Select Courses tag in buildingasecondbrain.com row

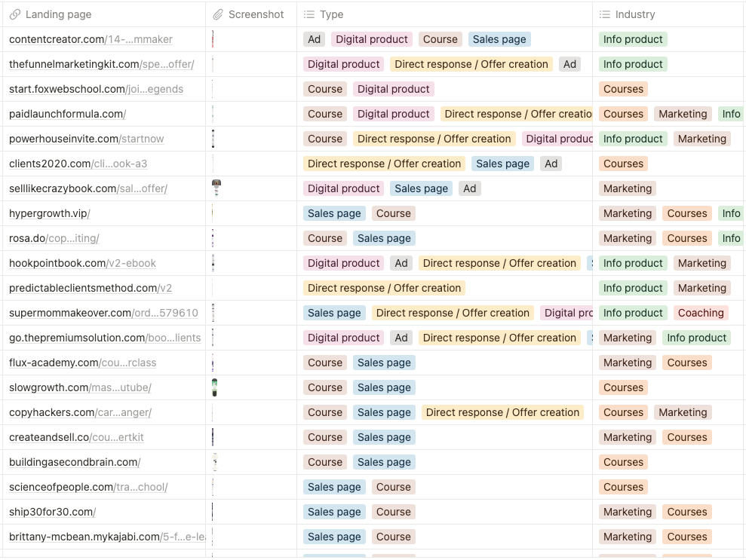623,462
